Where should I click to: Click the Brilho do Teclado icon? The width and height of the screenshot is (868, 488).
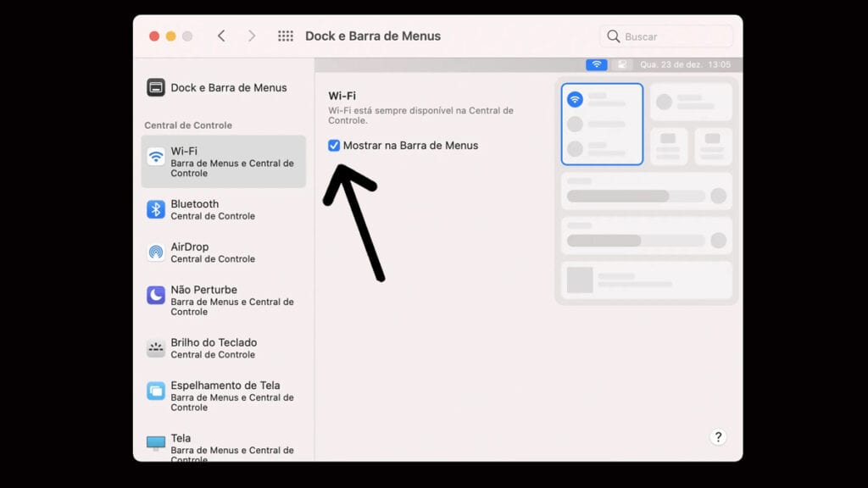click(x=156, y=348)
